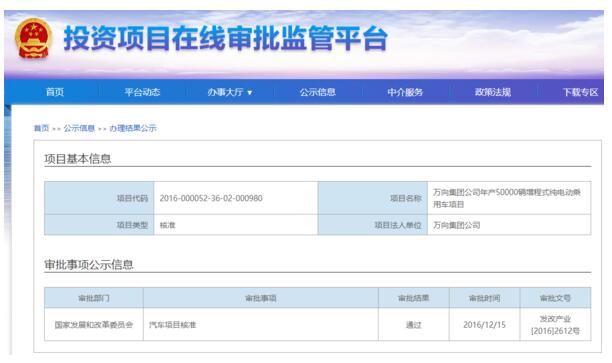Select project code 2016-000052-36-02-000980 cell
The height and width of the screenshot is (363, 612).
click(236, 198)
